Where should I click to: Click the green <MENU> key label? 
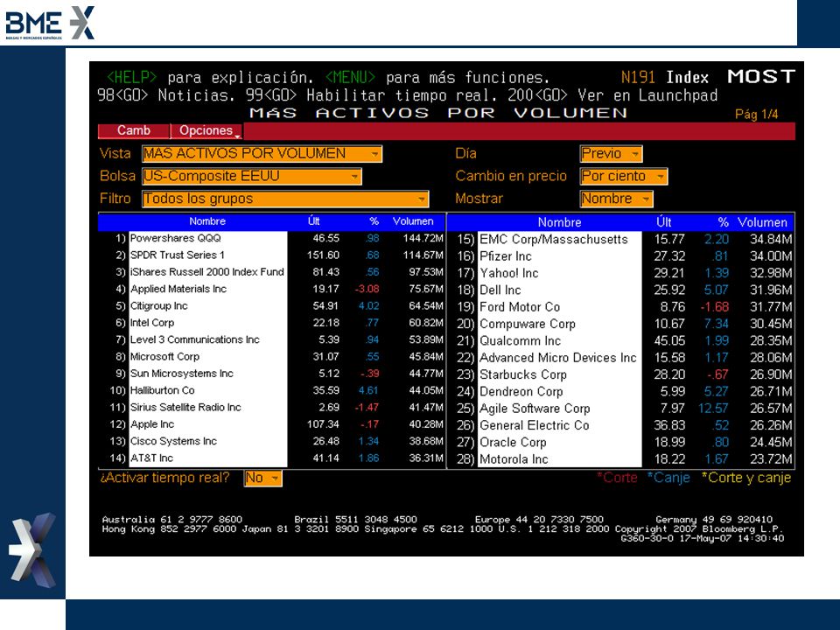click(350, 78)
